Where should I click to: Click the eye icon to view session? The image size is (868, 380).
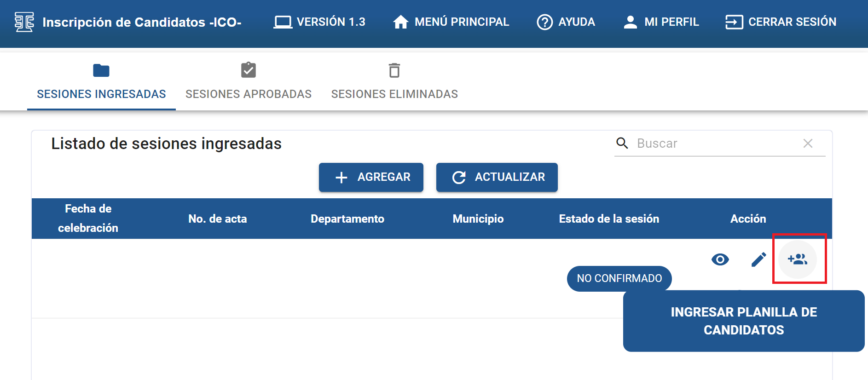(720, 259)
